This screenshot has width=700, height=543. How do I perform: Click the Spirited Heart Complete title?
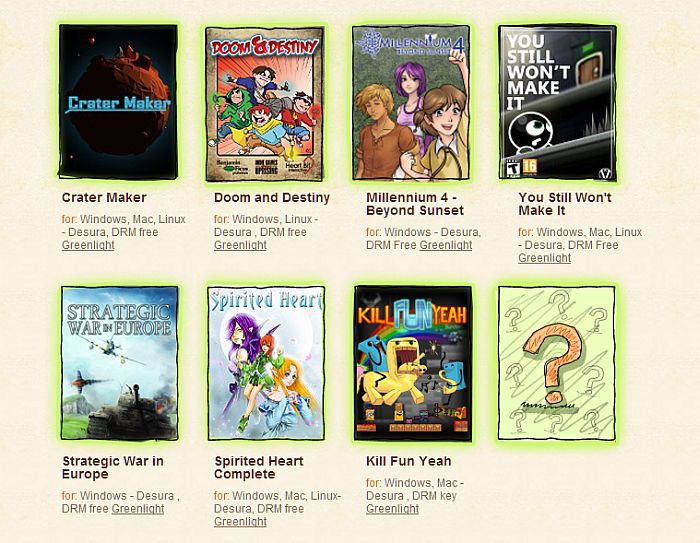click(x=258, y=467)
